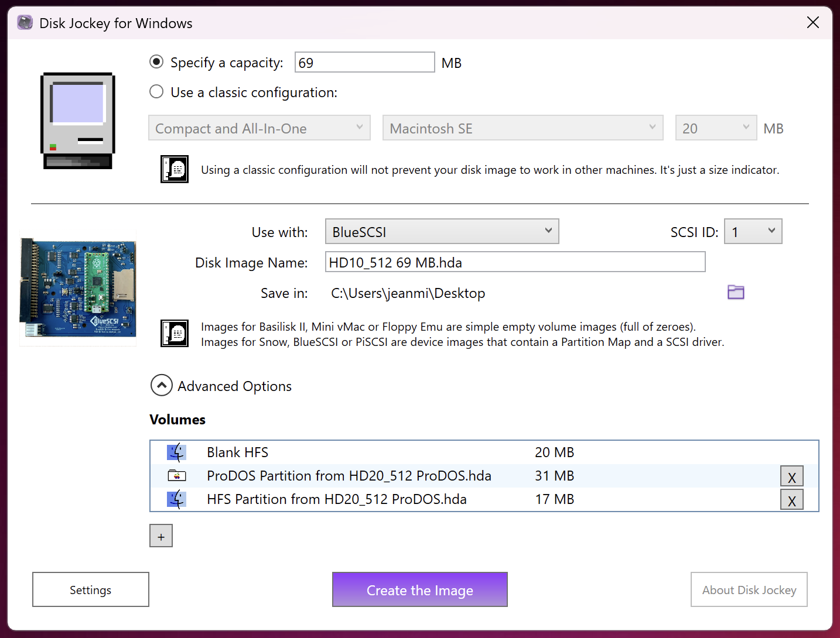This screenshot has width=840, height=638.
Task: Click the capacity input field
Action: (364, 63)
